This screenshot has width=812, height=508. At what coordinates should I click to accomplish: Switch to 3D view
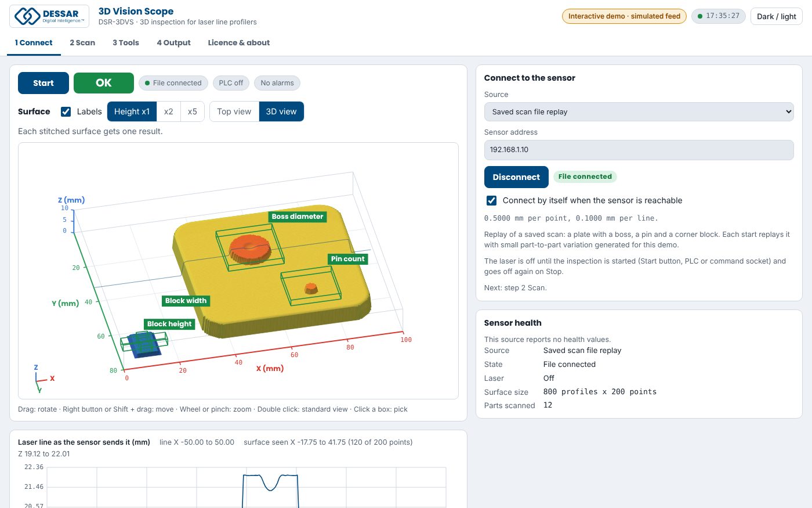[281, 111]
